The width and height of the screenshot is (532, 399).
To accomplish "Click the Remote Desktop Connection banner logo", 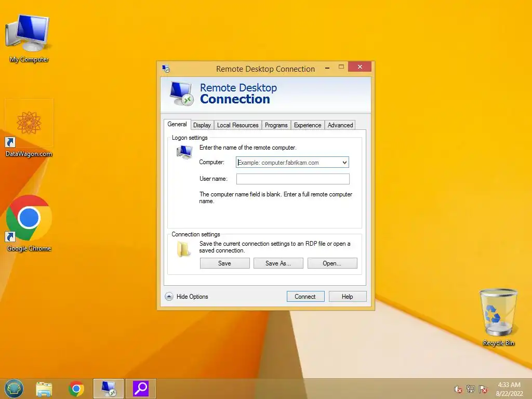I will (181, 94).
